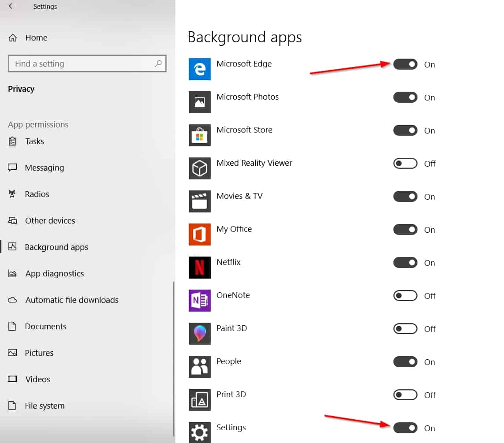
Task: Open App diagnostics page
Action: 55,273
